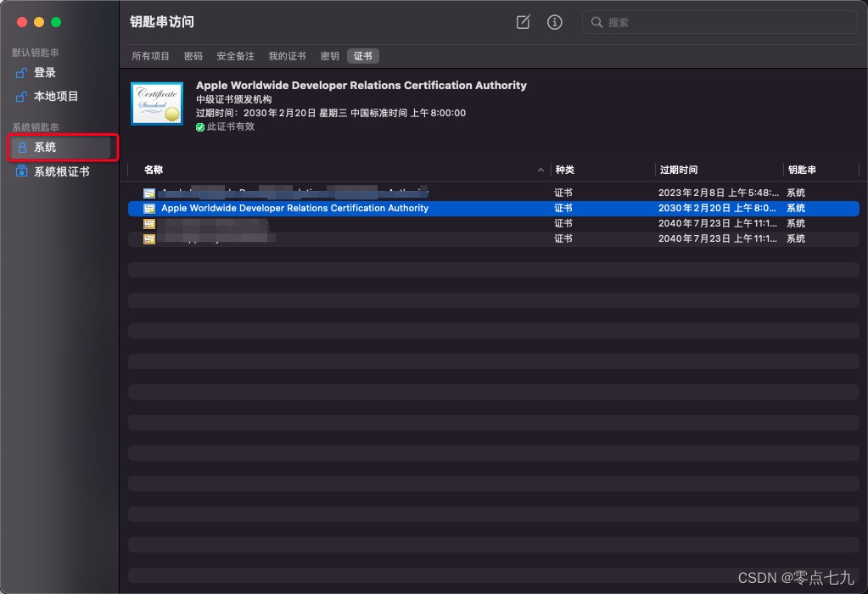868x594 pixels.
Task: Switch to 密钥 tab
Action: pos(330,56)
